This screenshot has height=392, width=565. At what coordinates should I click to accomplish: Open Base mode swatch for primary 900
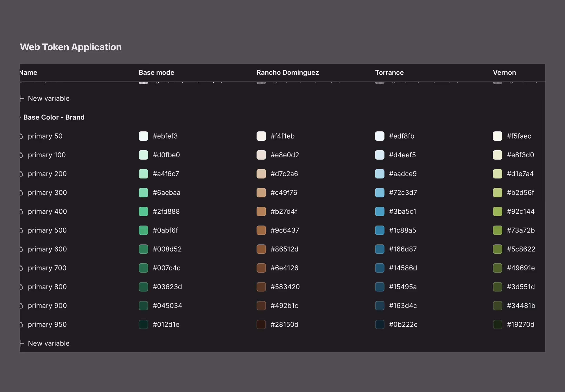pos(143,306)
